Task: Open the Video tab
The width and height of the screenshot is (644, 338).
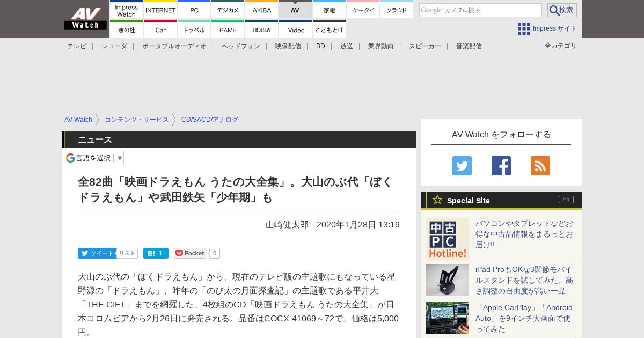Action: pyautogui.click(x=296, y=30)
